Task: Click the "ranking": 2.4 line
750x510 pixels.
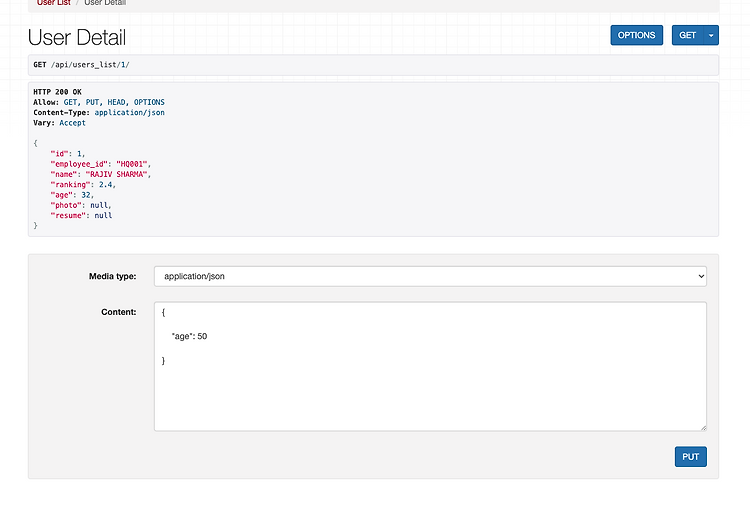Action: pyautogui.click(x=83, y=185)
